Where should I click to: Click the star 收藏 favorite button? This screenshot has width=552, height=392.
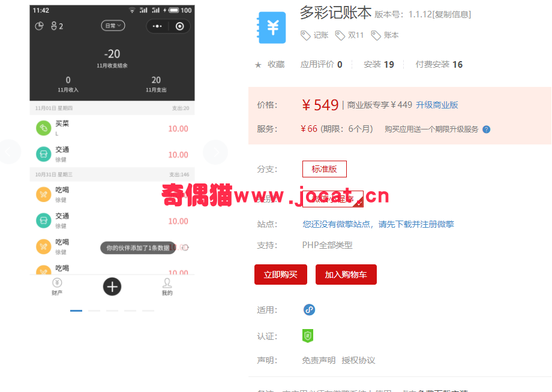click(269, 64)
